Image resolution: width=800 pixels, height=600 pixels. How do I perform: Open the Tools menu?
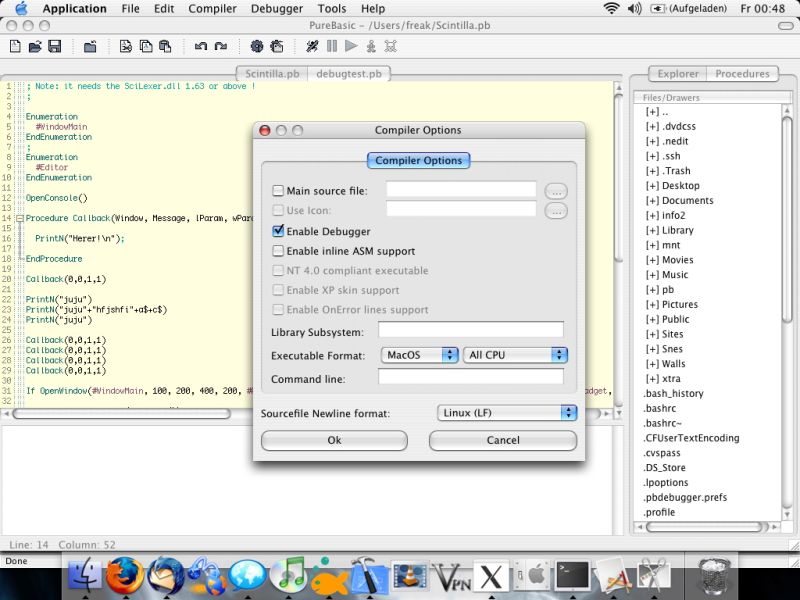[x=332, y=9]
